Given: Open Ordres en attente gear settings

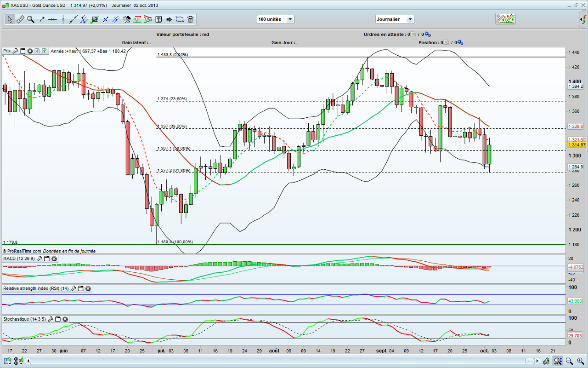Looking at the screenshot, I should pyautogui.click(x=427, y=34).
